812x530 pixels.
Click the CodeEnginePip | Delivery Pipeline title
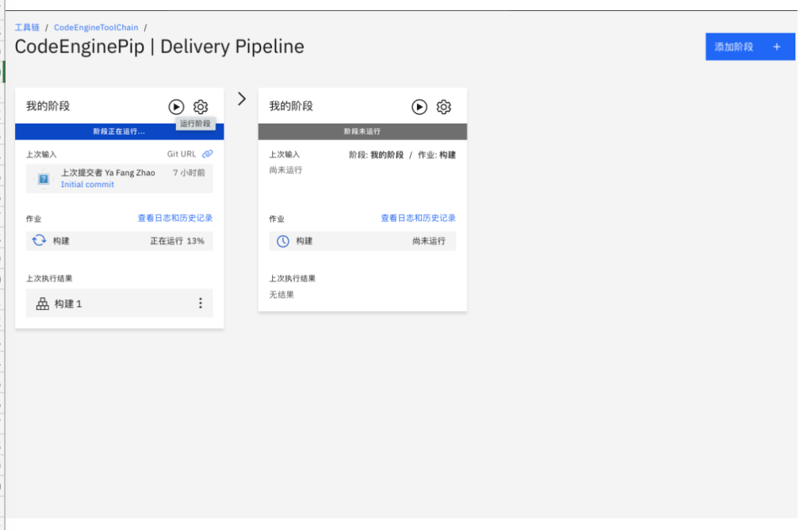coord(159,47)
